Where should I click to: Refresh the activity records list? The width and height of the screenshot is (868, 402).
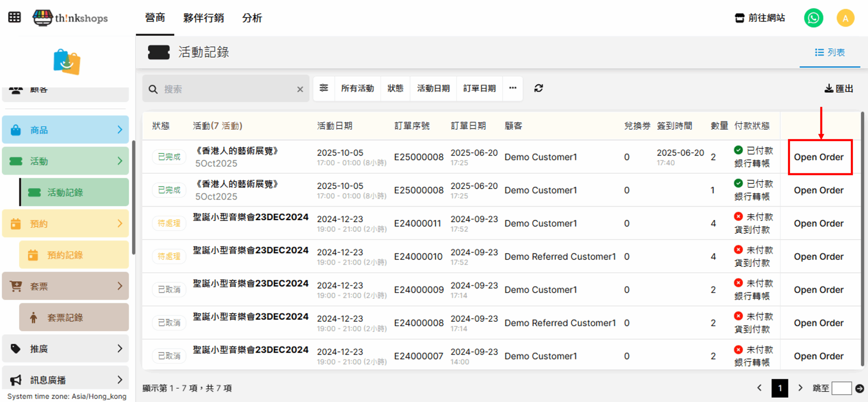[x=538, y=88]
